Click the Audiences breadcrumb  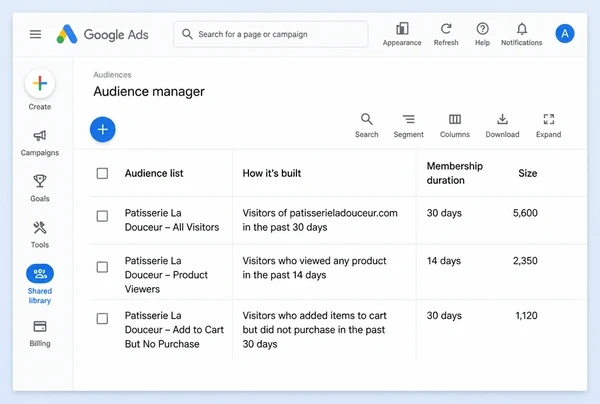[112, 75]
